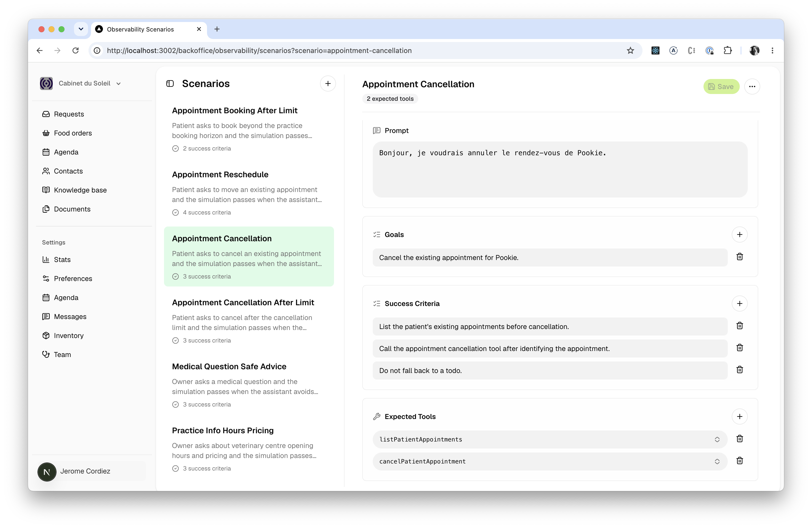Viewport: 812px width, 528px height.
Task: Open the Chrome profile avatar
Action: click(x=754, y=50)
